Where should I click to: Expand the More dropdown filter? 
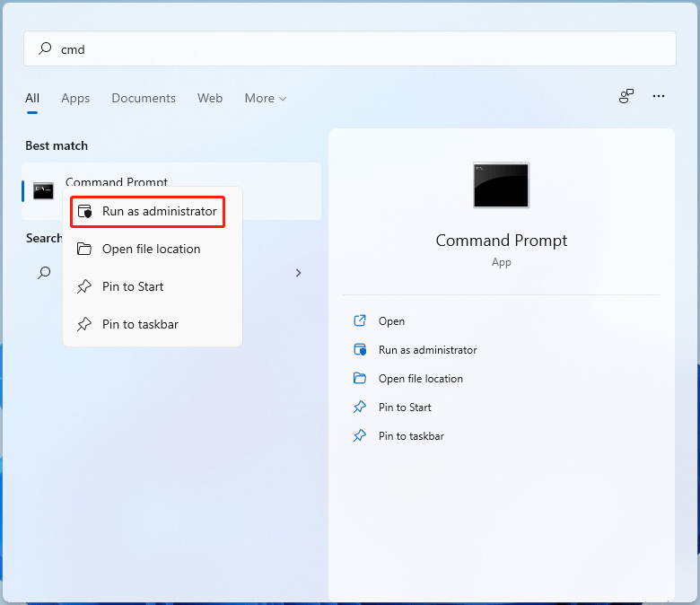[x=265, y=98]
